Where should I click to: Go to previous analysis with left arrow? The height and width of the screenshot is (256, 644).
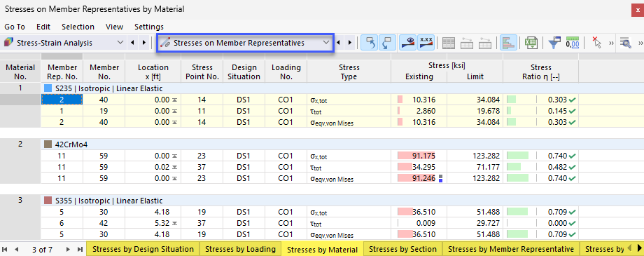[x=132, y=42]
